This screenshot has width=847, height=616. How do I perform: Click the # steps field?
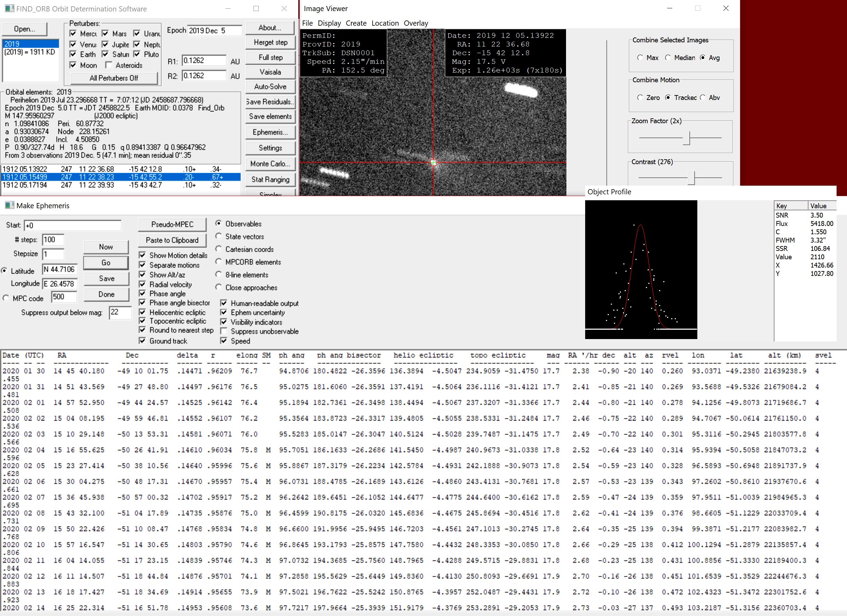53,239
